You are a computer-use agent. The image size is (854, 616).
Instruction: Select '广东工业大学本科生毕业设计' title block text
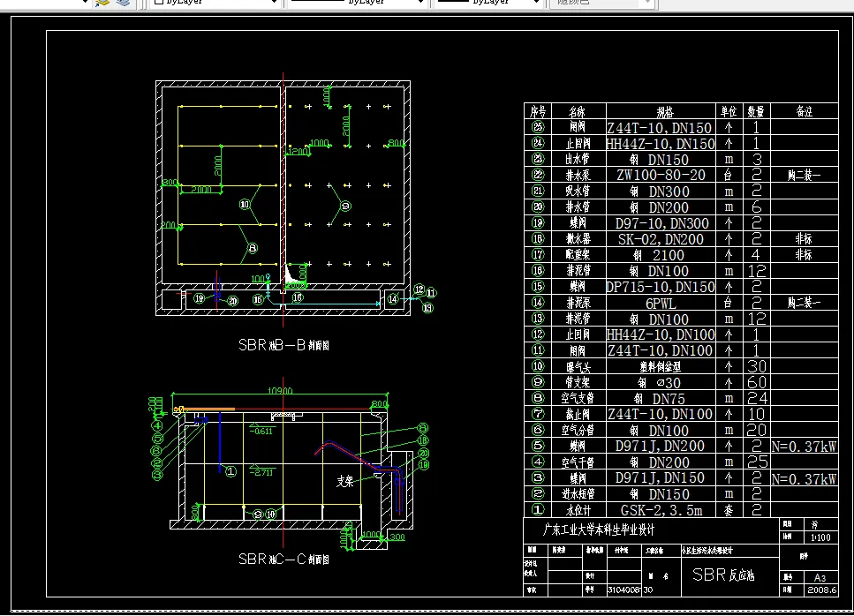tap(599, 530)
